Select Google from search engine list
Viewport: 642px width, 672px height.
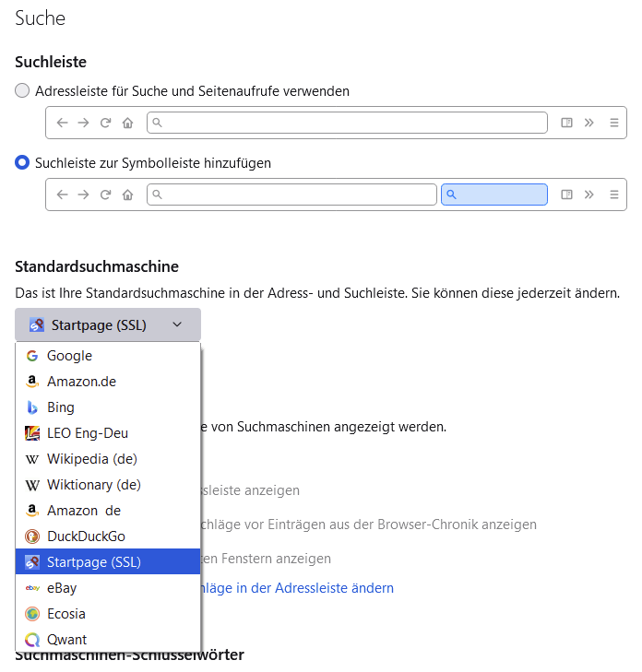click(x=70, y=356)
